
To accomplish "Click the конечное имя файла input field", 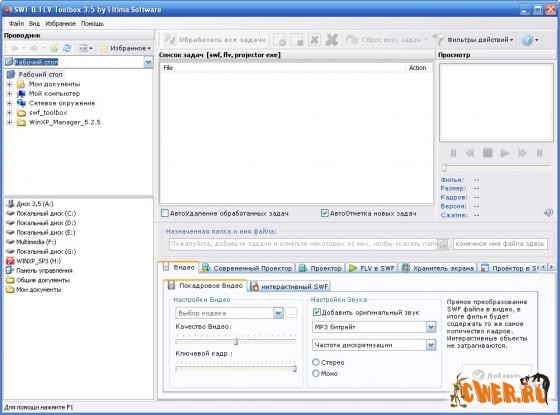I will click(500, 244).
